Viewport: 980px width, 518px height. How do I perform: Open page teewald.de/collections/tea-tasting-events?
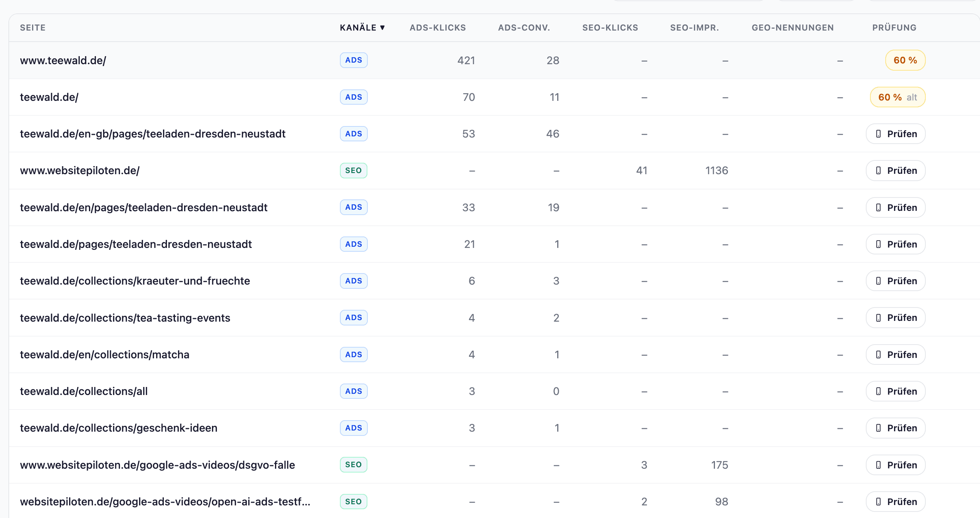click(125, 318)
